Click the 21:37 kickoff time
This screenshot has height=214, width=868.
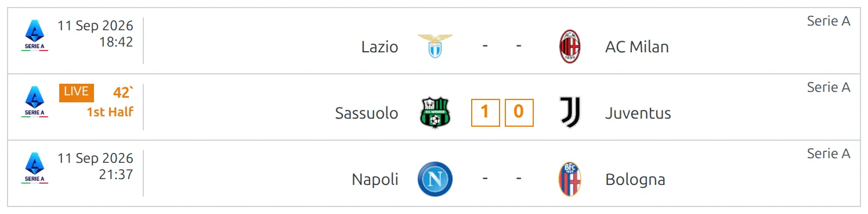(115, 174)
